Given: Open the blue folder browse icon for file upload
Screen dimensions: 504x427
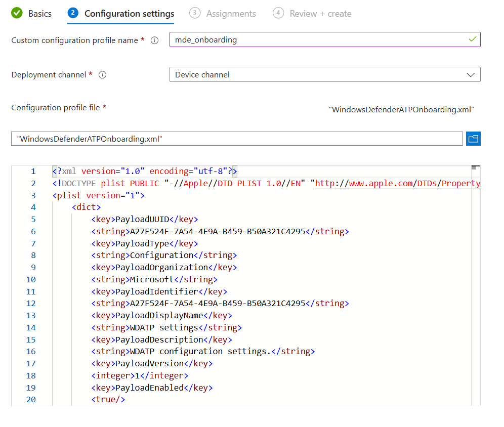Looking at the screenshot, I should 473,139.
